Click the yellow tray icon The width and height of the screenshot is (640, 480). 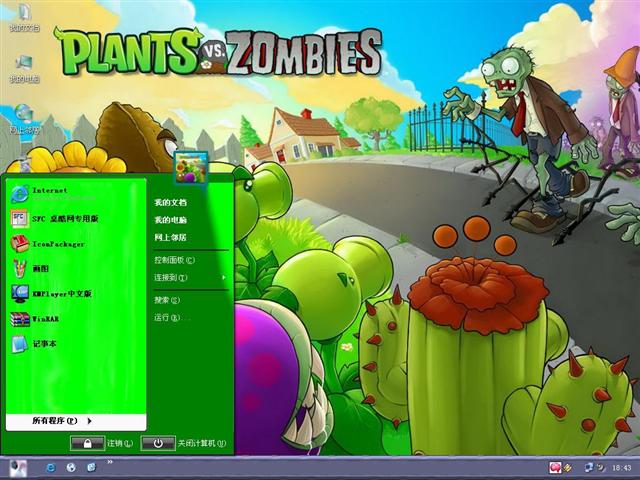click(x=567, y=468)
